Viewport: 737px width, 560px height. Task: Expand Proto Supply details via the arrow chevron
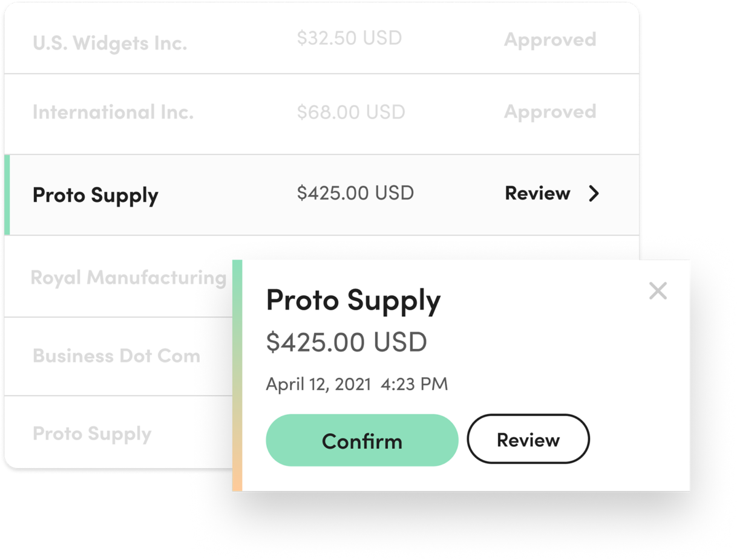pos(594,194)
